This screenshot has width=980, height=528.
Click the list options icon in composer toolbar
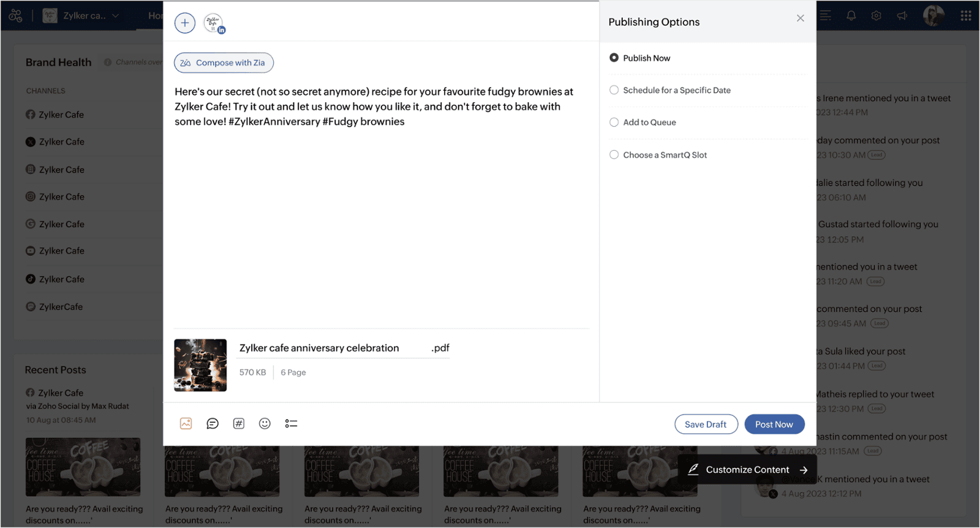(291, 423)
